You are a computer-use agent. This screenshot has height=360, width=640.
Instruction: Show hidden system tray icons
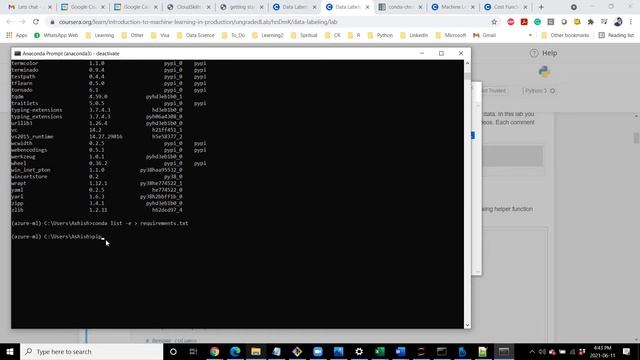532,352
